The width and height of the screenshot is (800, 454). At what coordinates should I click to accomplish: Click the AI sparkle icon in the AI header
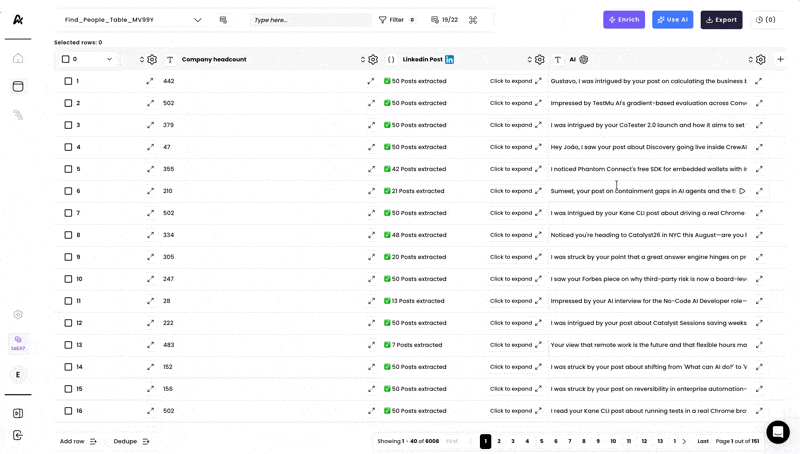[x=584, y=60]
